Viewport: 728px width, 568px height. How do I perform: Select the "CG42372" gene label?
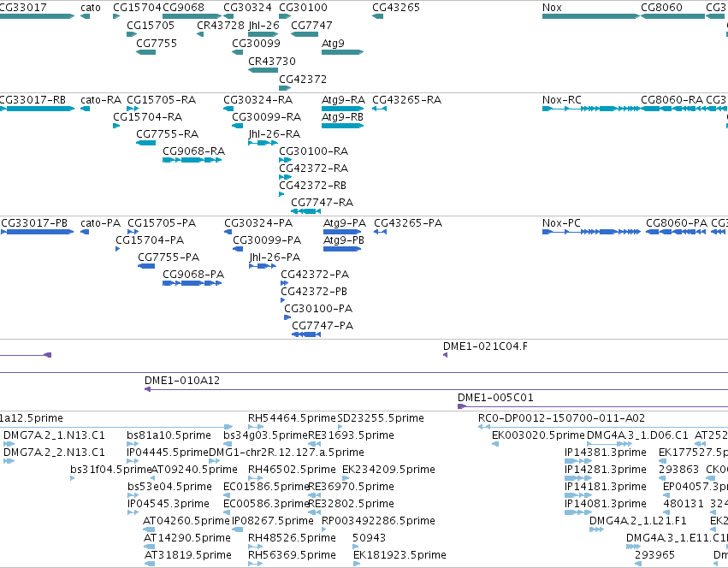(303, 80)
